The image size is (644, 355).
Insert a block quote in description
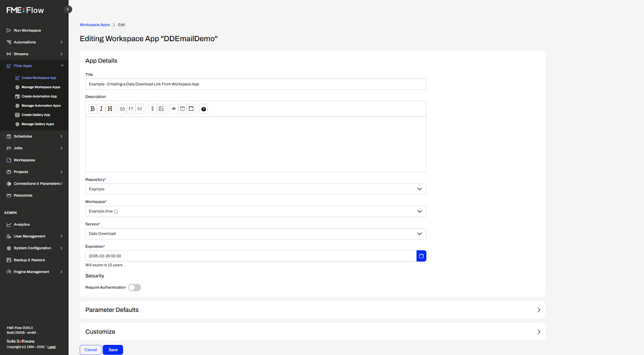[122, 109]
